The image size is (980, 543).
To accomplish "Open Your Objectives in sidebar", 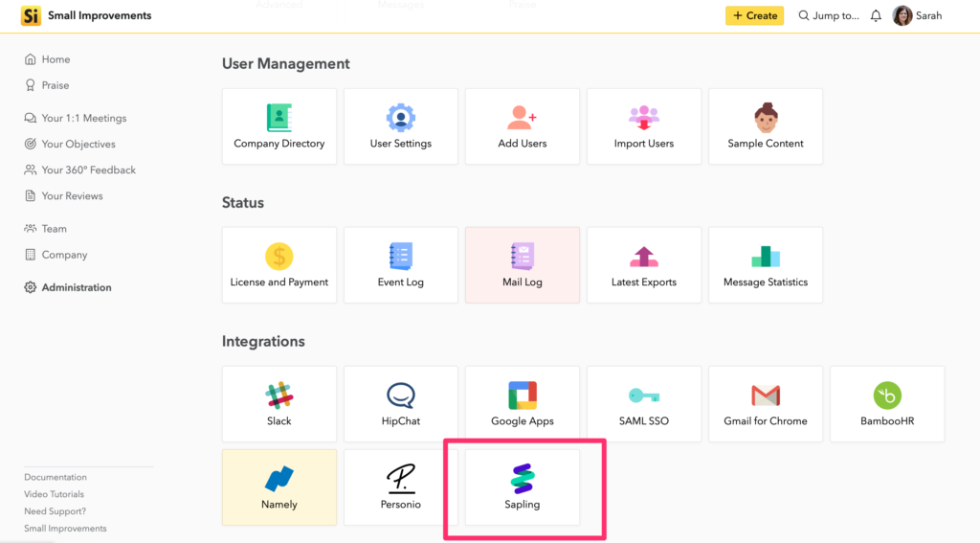I will (x=70, y=144).
